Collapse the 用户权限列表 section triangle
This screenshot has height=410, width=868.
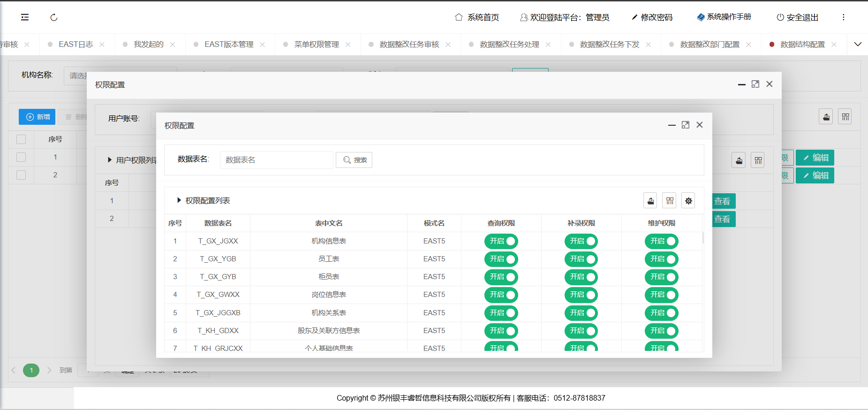coord(110,160)
